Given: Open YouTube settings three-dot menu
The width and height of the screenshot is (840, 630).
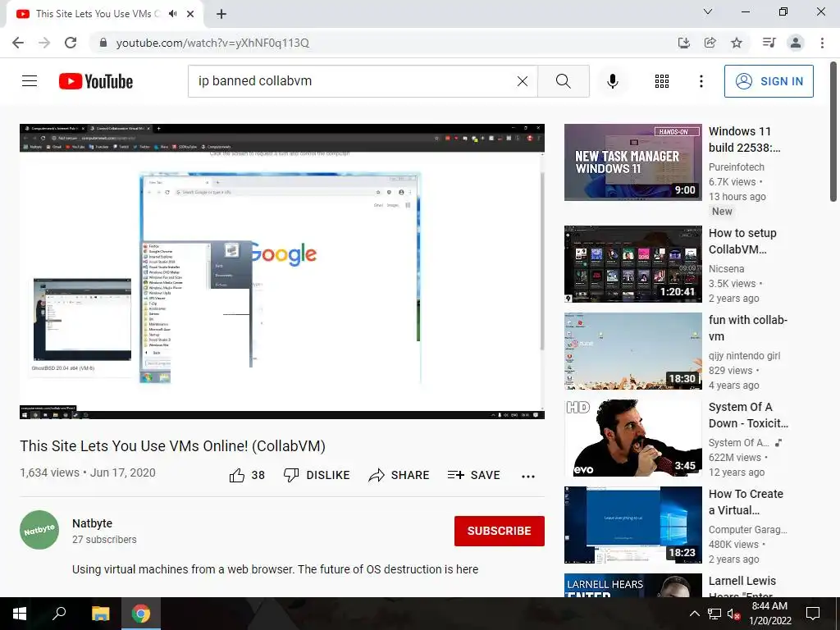Looking at the screenshot, I should pyautogui.click(x=701, y=81).
